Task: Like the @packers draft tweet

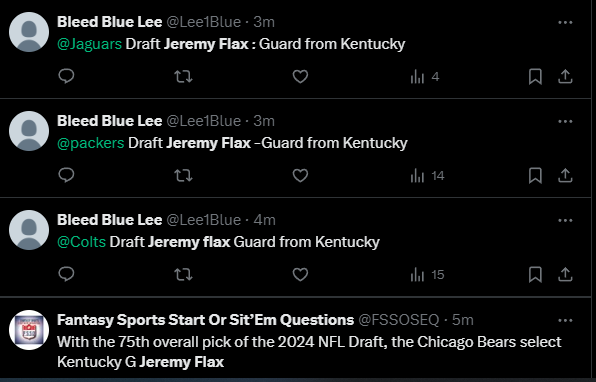Action: [300, 176]
